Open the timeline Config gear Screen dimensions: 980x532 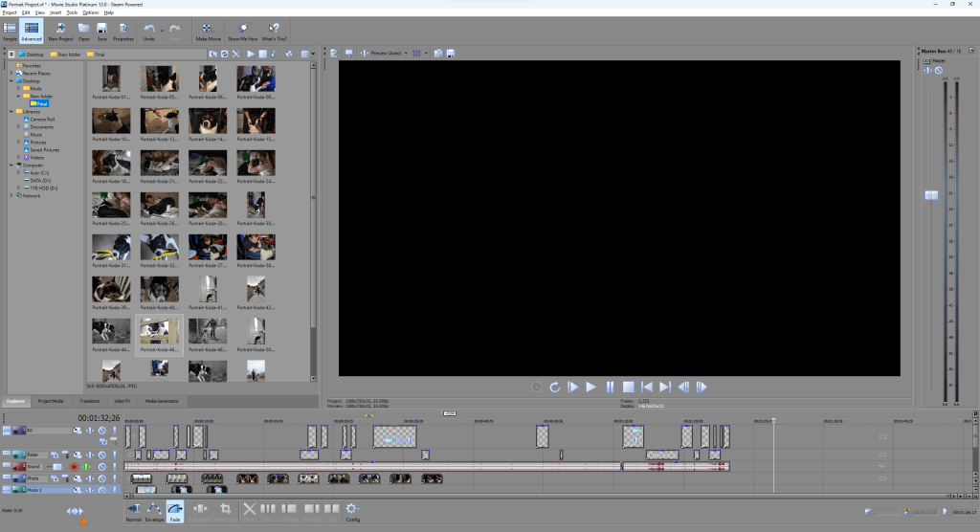(x=352, y=512)
